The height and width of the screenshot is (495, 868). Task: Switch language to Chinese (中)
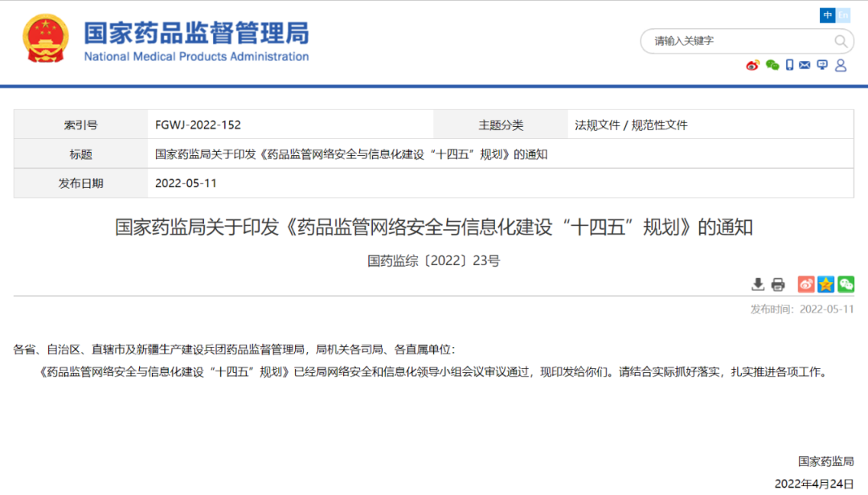coord(828,15)
